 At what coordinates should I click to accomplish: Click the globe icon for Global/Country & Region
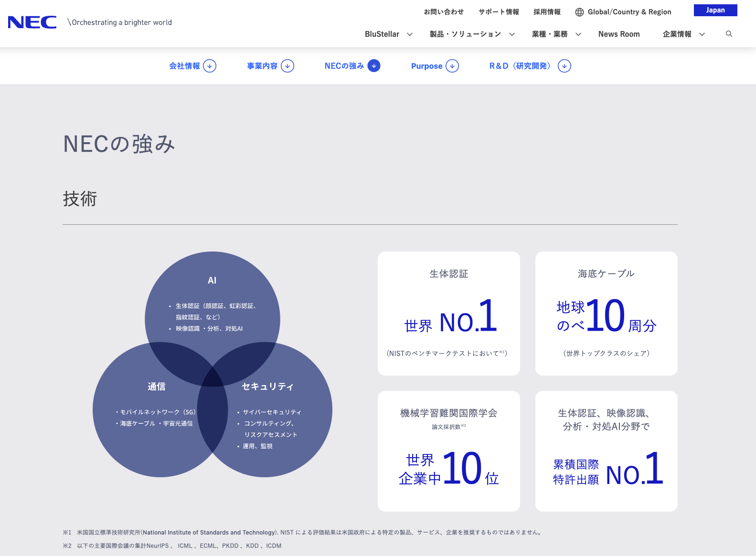[579, 12]
